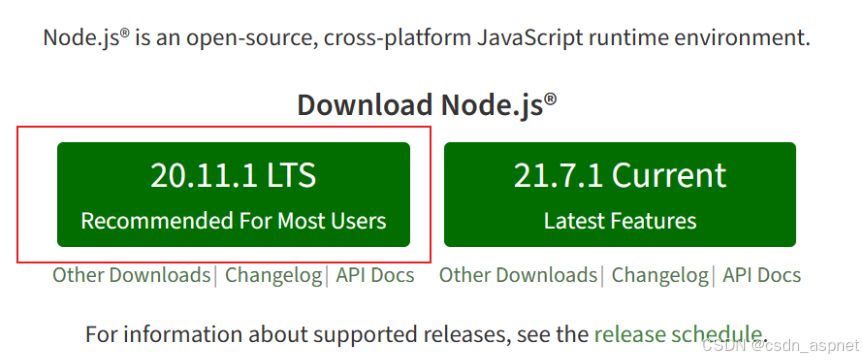Open Other Downloads under 21.7.1 Current
863x360 pixels.
518,275
